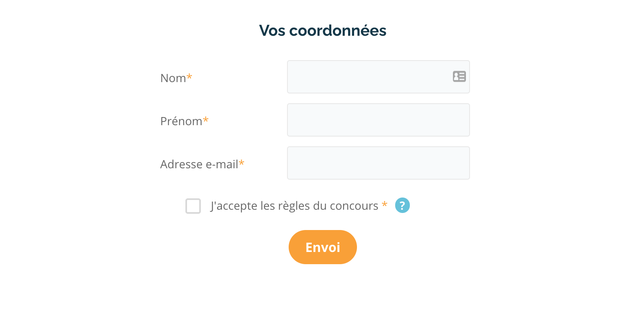
Task: Click the asterisk after règles du concours
Action: coord(385,204)
